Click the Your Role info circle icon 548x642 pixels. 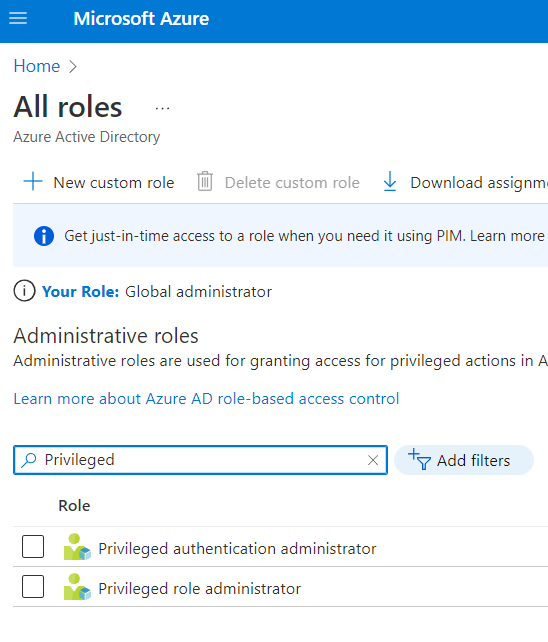pos(24,291)
